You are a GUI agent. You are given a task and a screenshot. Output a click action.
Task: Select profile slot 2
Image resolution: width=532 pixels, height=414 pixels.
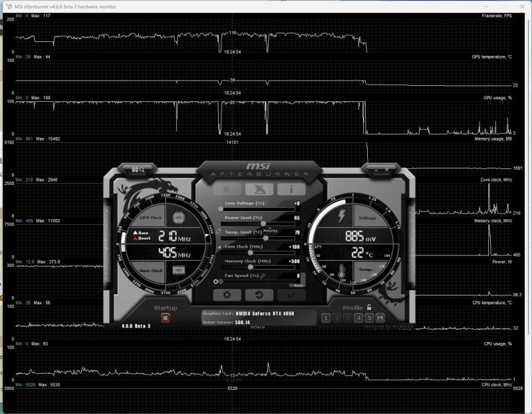click(336, 318)
